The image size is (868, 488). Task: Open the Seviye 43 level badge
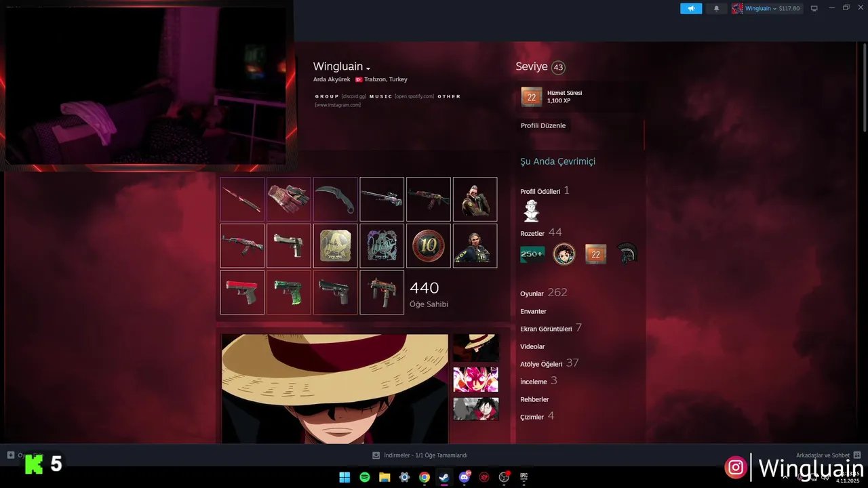(558, 67)
